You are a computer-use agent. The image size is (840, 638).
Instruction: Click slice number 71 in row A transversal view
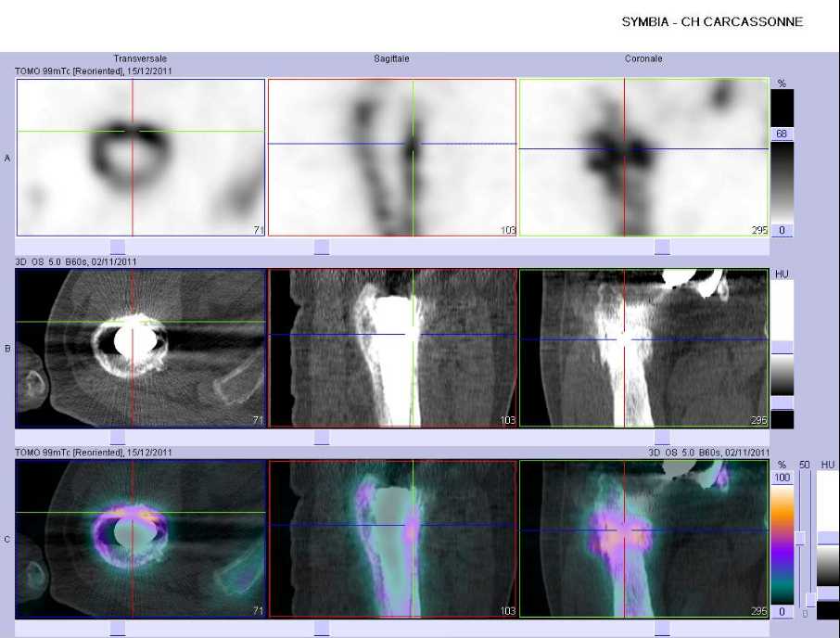(259, 230)
